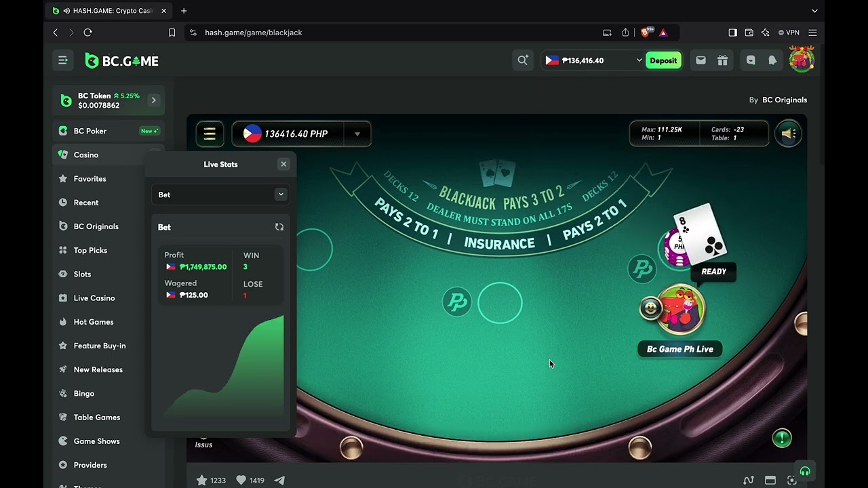The width and height of the screenshot is (868, 488).
Task: Open live stats chart icon below game
Action: tap(748, 480)
